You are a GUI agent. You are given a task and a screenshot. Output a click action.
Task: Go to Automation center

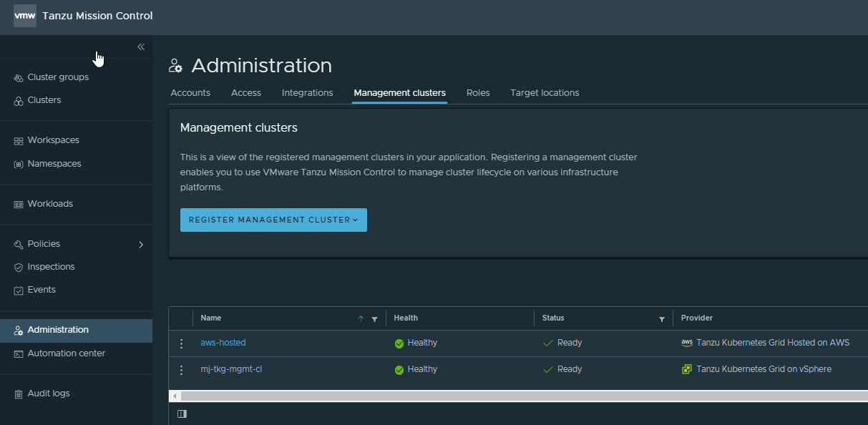pyautogui.click(x=67, y=353)
